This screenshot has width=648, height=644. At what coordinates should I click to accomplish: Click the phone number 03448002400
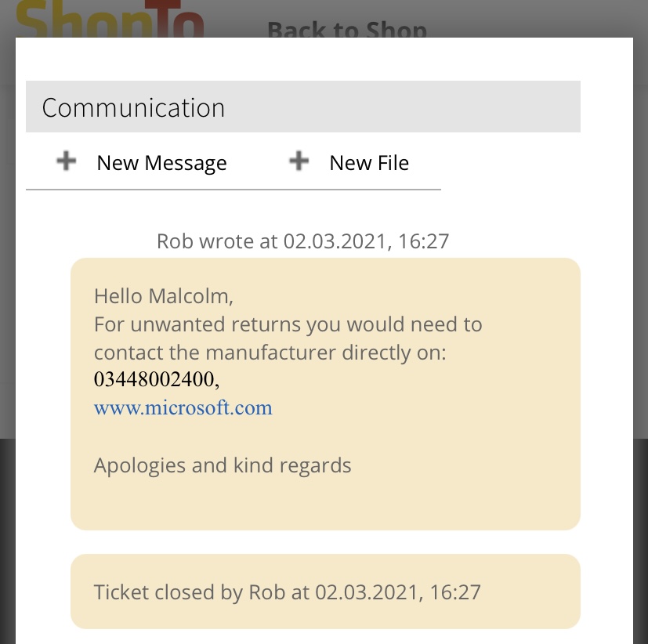coord(154,380)
